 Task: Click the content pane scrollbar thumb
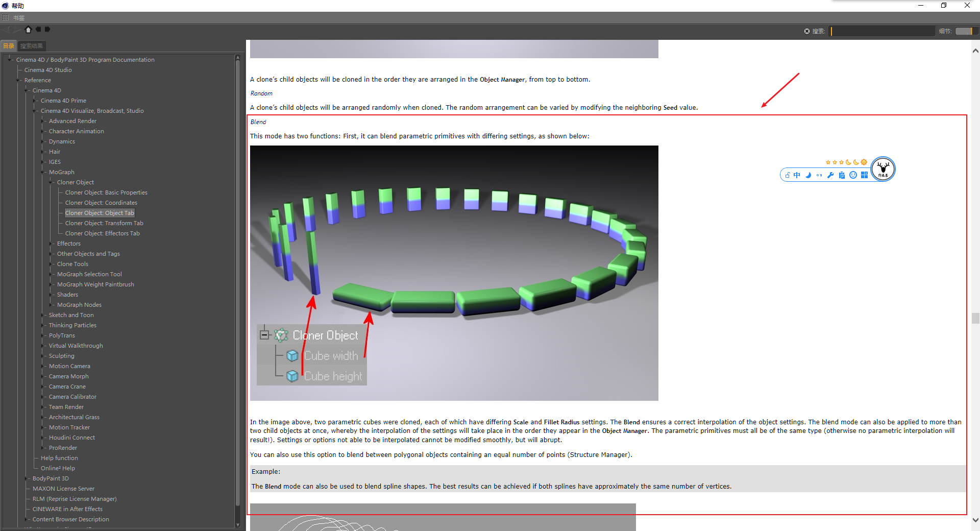[975, 319]
